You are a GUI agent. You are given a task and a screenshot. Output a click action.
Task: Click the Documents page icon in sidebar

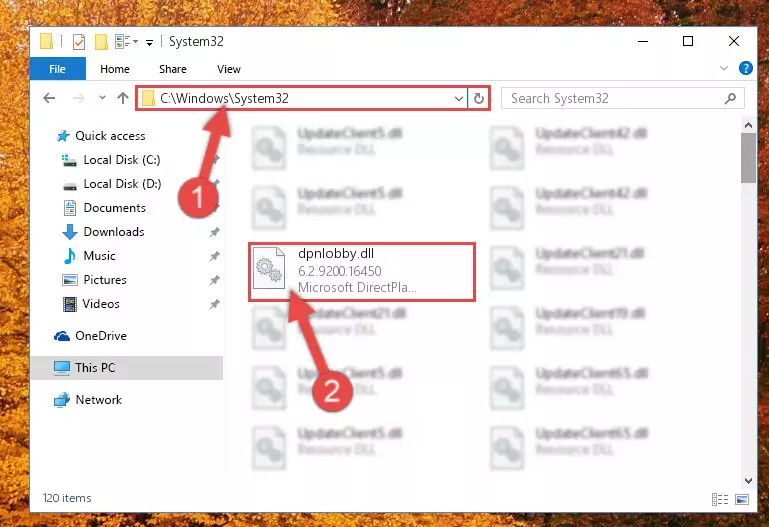point(70,208)
